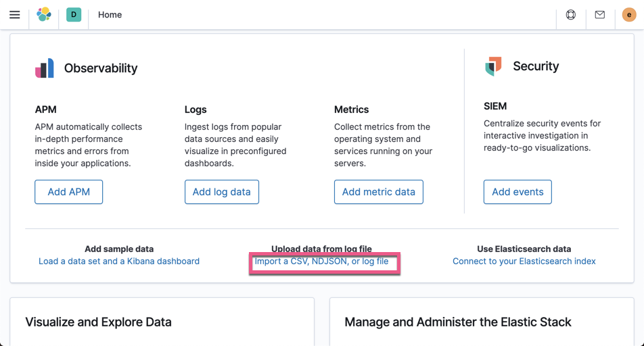The height and width of the screenshot is (346, 644).
Task: Click the Security shield icon
Action: tap(493, 66)
